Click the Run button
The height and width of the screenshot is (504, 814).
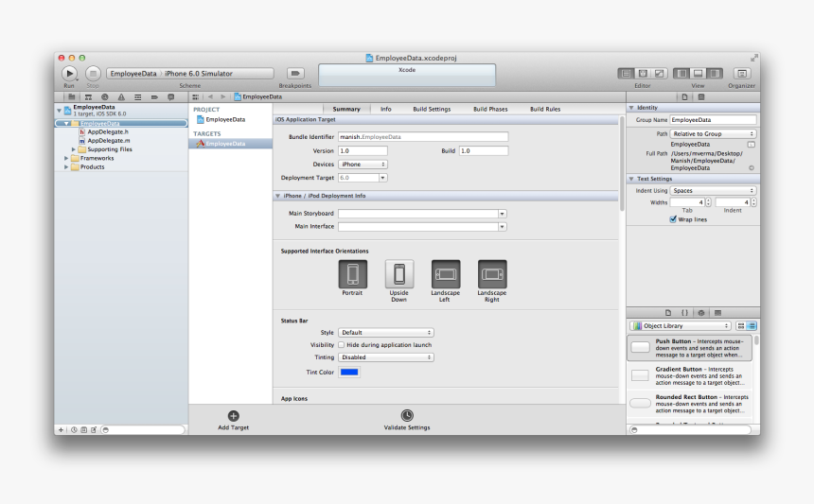pyautogui.click(x=69, y=74)
